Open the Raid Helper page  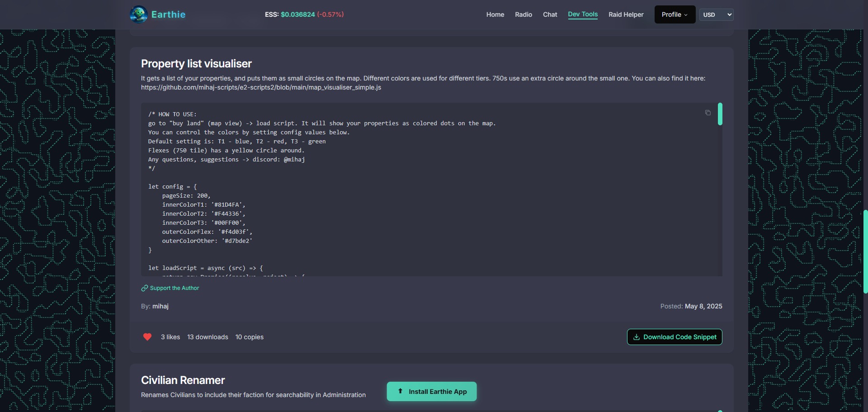(x=626, y=14)
